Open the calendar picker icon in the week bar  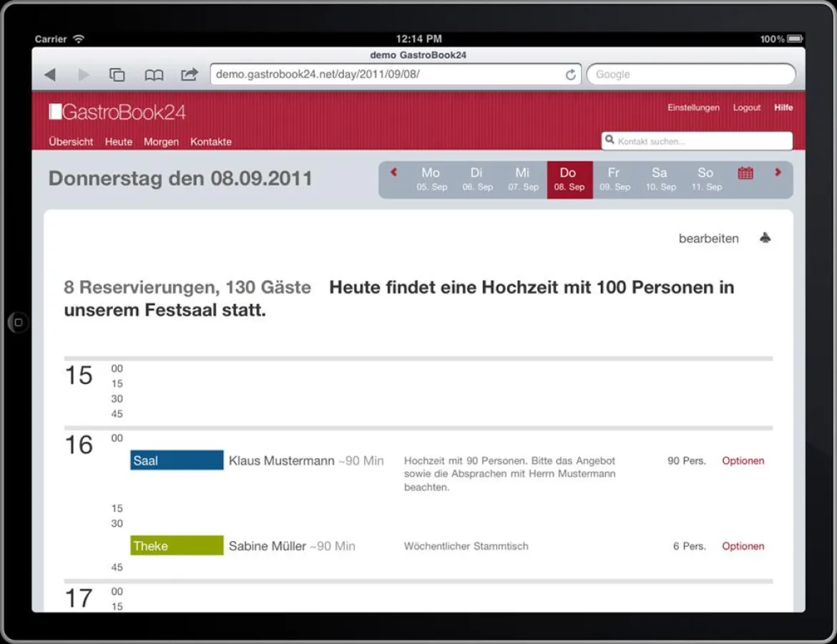point(745,173)
